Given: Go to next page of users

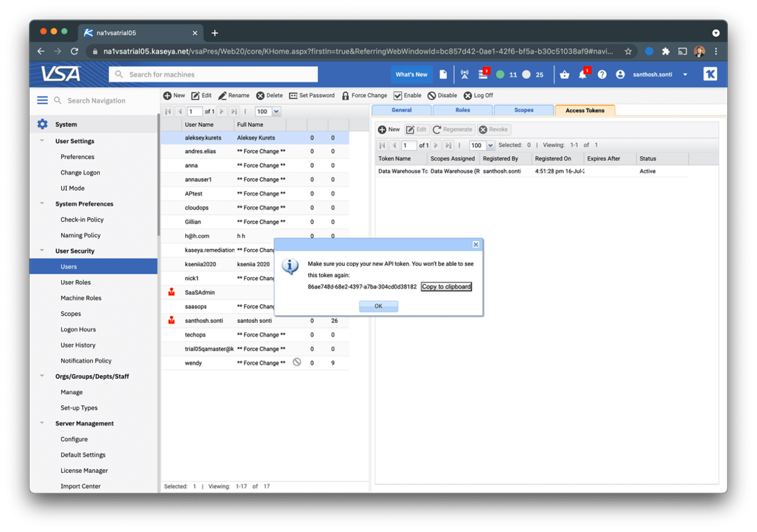Looking at the screenshot, I should 222,111.
